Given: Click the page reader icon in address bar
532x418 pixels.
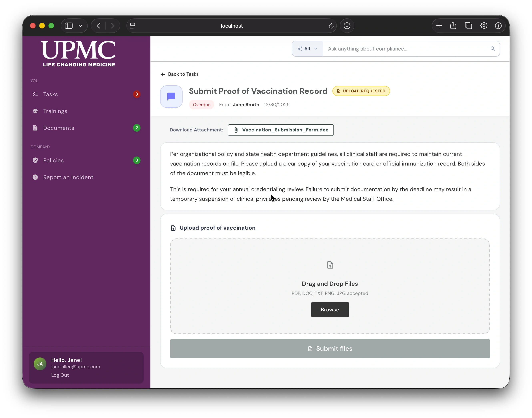Looking at the screenshot, I should click(x=132, y=26).
